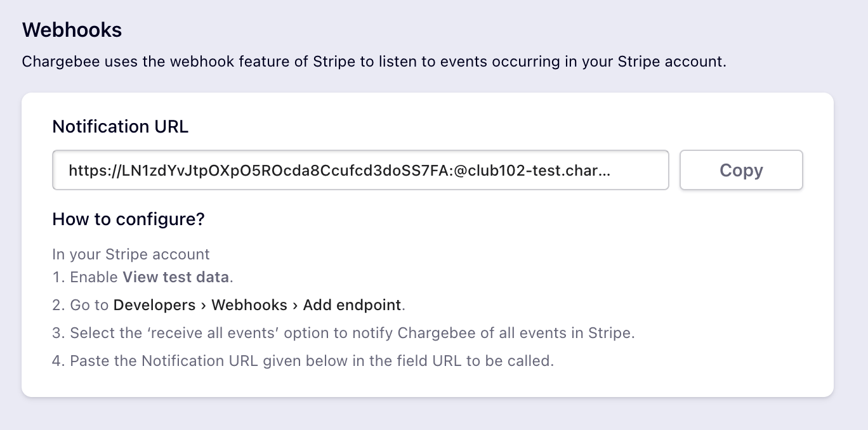Click the 'Notification URL' field label

(x=120, y=126)
